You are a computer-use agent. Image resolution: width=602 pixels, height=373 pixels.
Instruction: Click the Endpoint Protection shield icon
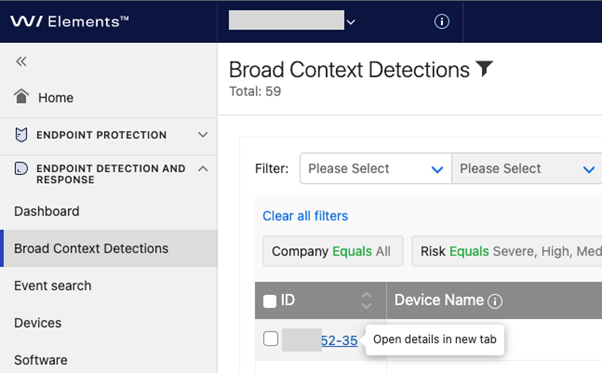coord(21,135)
